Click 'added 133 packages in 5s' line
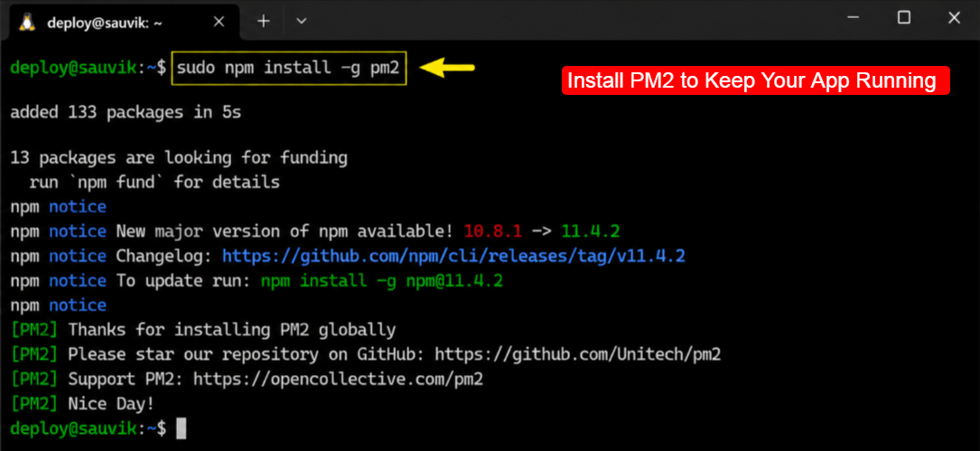 tap(126, 113)
